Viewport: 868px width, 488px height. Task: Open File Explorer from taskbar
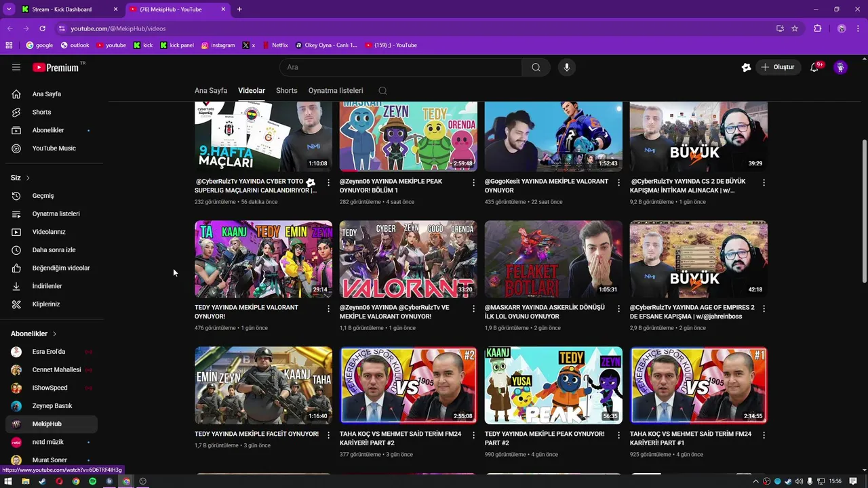click(x=25, y=481)
